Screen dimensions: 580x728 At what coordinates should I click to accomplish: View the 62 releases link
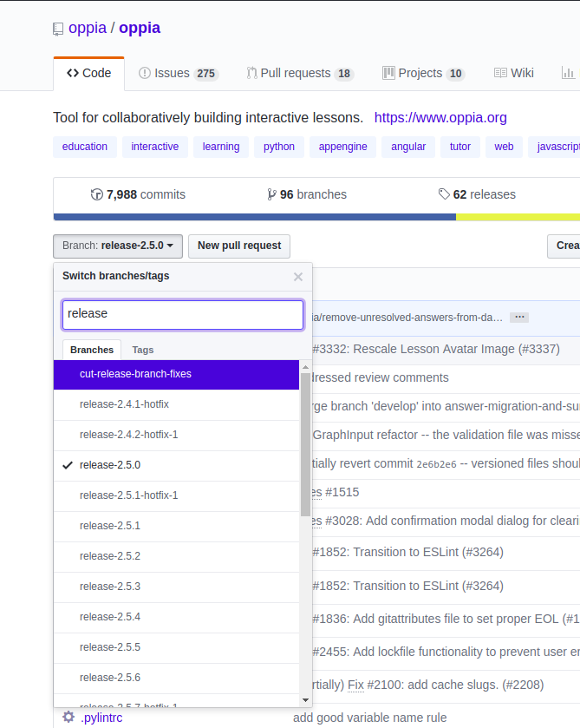pyautogui.click(x=478, y=194)
